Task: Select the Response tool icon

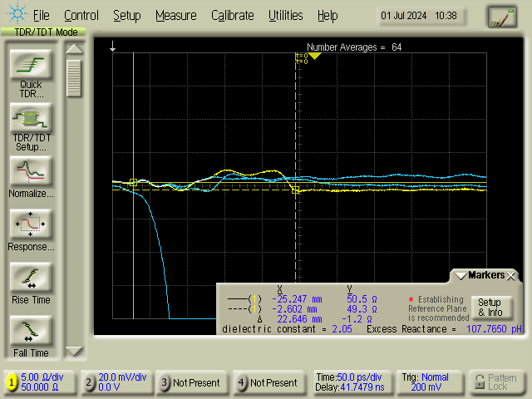Action: pos(31,224)
